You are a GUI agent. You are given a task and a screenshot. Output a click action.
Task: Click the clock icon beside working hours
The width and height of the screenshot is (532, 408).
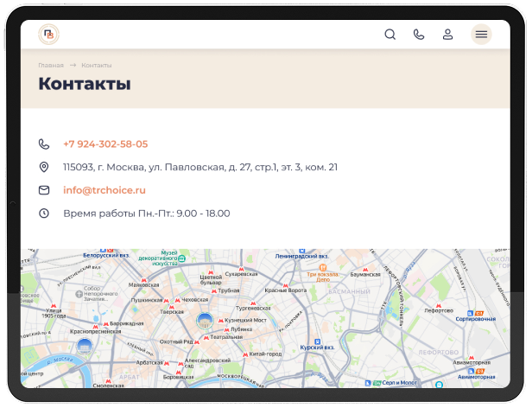tap(44, 214)
